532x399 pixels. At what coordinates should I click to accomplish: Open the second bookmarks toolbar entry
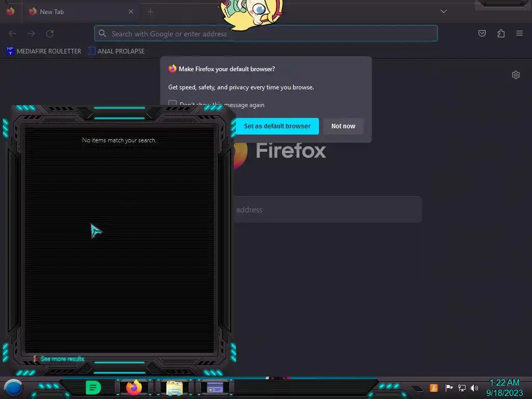click(x=116, y=51)
